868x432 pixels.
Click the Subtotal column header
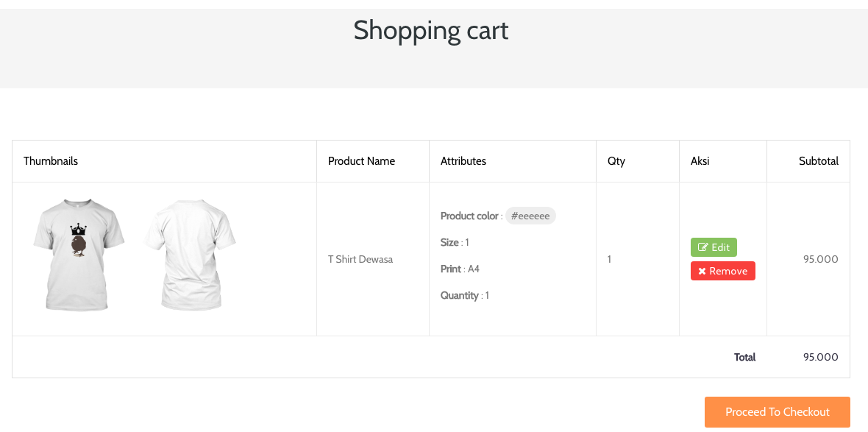pos(818,161)
